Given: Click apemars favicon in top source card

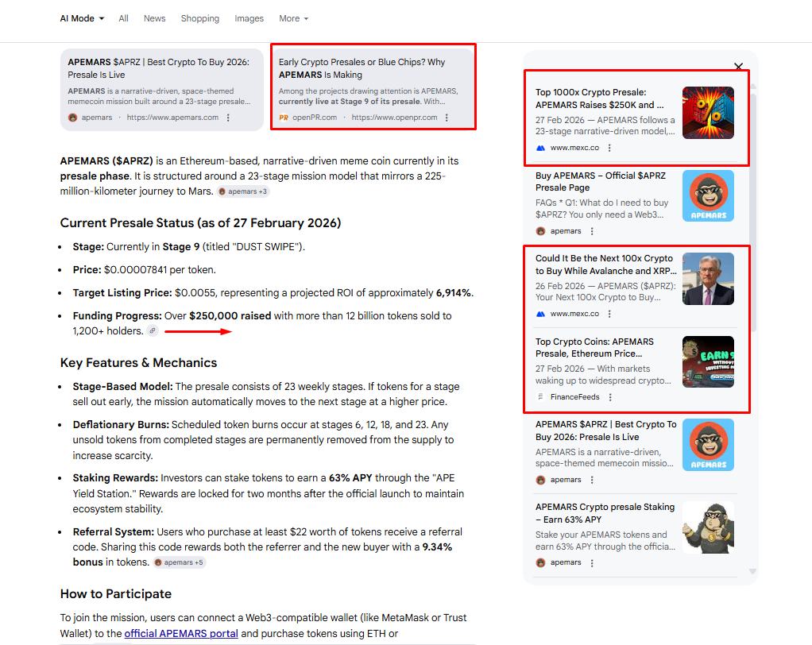Looking at the screenshot, I should coord(73,118).
